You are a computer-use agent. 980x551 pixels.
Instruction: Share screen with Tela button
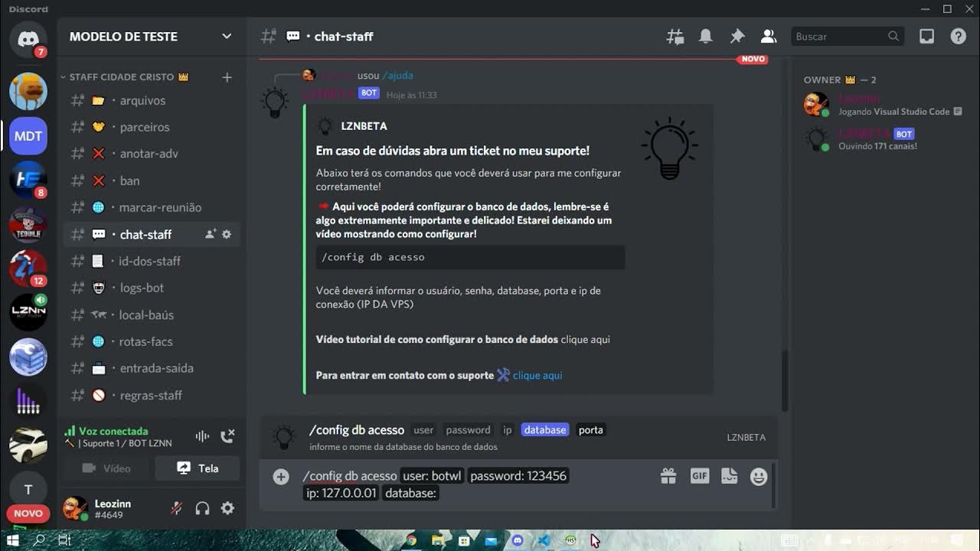198,468
